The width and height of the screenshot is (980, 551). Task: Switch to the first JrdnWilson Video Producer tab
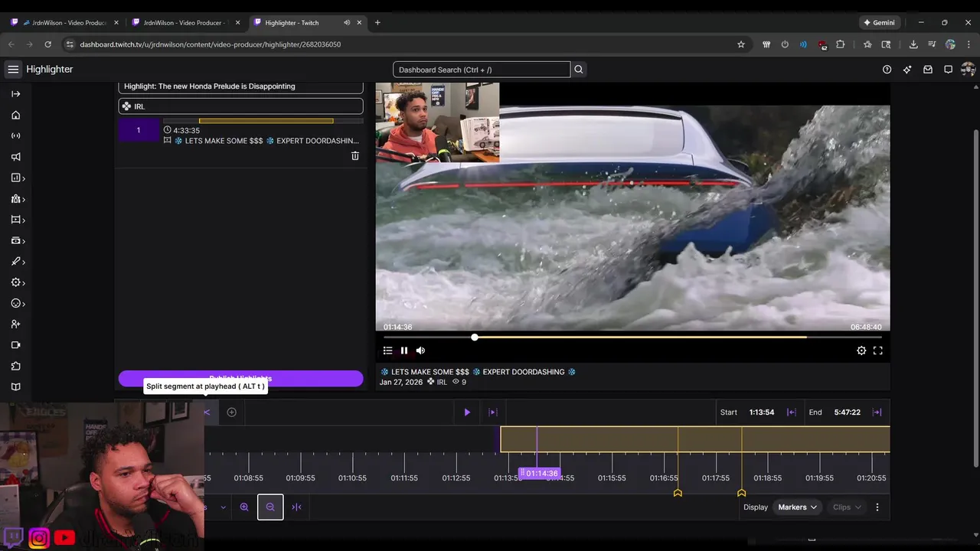click(64, 22)
